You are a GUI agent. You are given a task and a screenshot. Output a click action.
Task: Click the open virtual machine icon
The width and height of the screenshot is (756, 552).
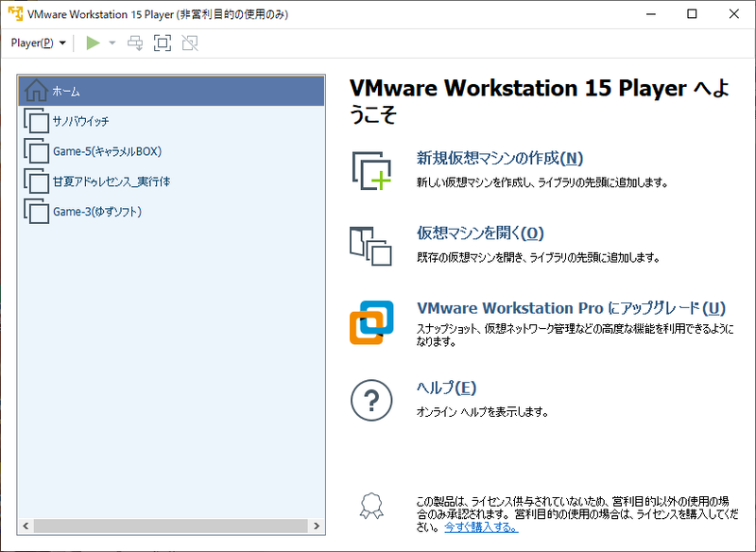click(370, 246)
